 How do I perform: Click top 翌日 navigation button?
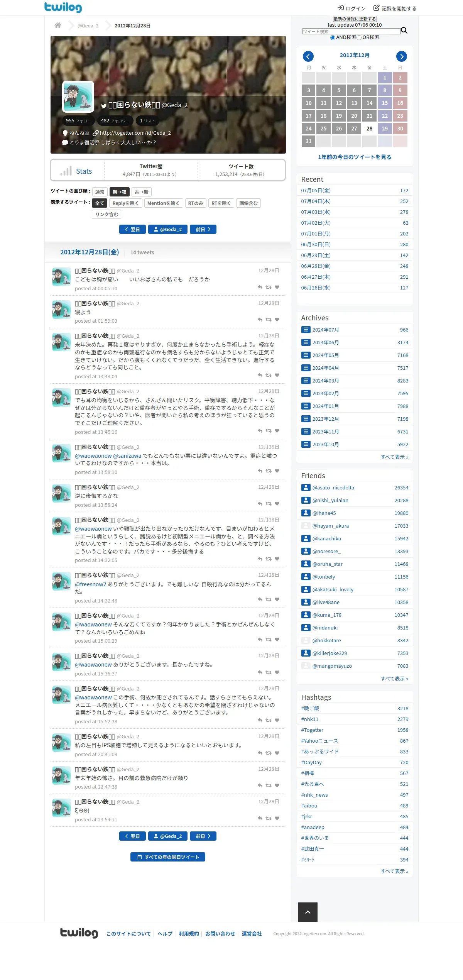pyautogui.click(x=133, y=229)
